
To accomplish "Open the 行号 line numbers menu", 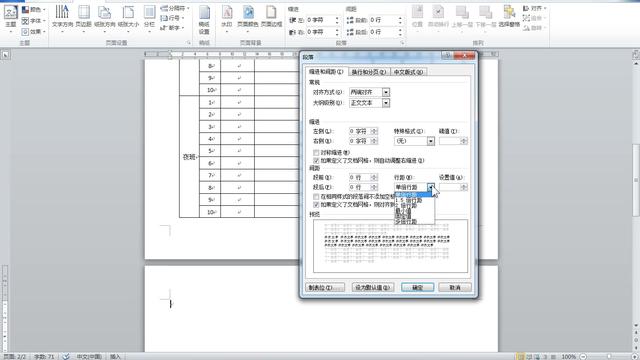I will tap(172, 18).
